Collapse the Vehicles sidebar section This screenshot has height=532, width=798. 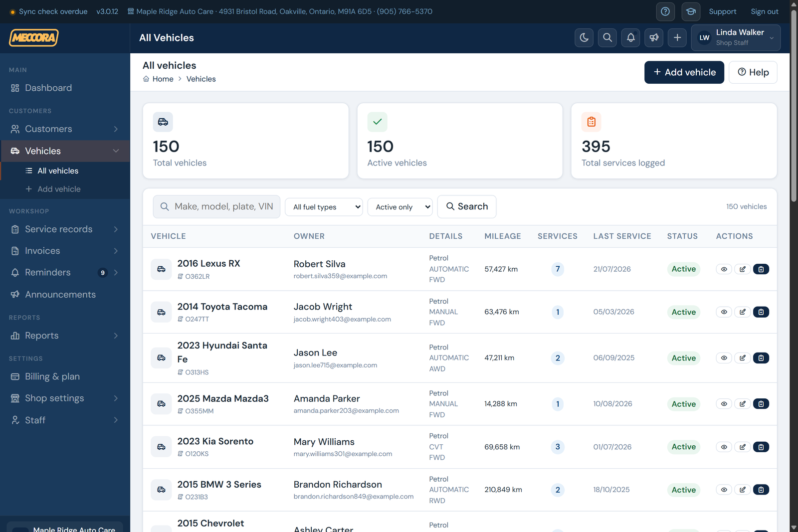click(x=65, y=151)
